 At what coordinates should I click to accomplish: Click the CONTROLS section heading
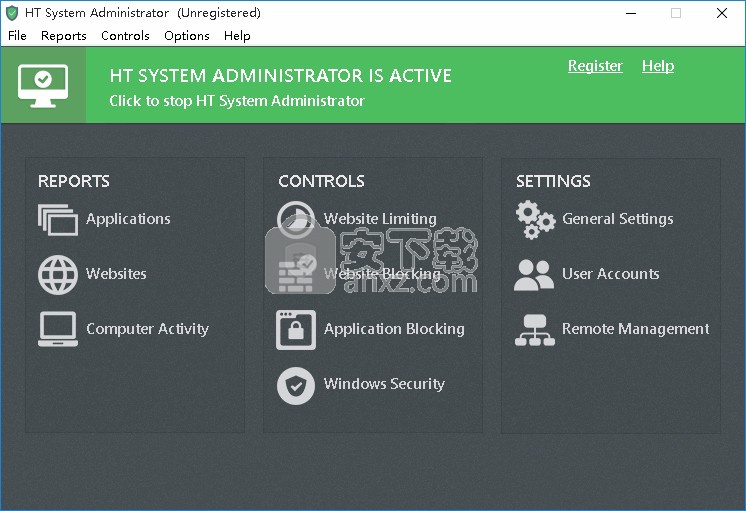coord(321,181)
